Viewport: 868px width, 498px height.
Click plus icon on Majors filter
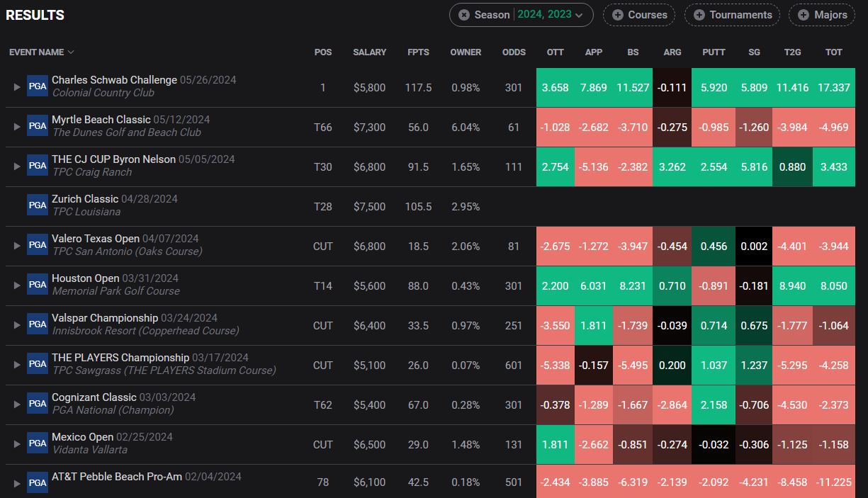pyautogui.click(x=803, y=15)
